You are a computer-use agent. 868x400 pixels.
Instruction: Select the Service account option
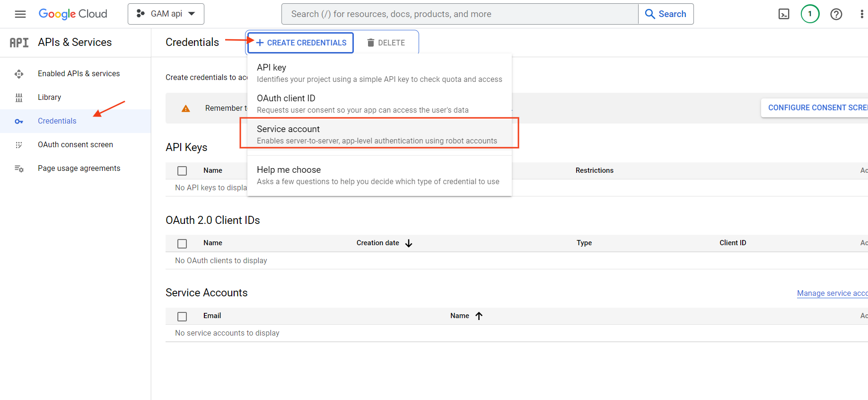click(379, 134)
